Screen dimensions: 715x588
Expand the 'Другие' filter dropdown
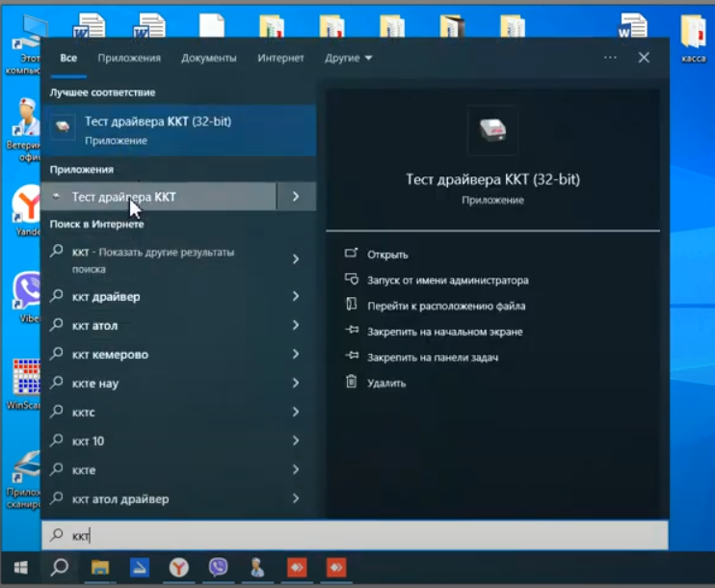(x=348, y=58)
